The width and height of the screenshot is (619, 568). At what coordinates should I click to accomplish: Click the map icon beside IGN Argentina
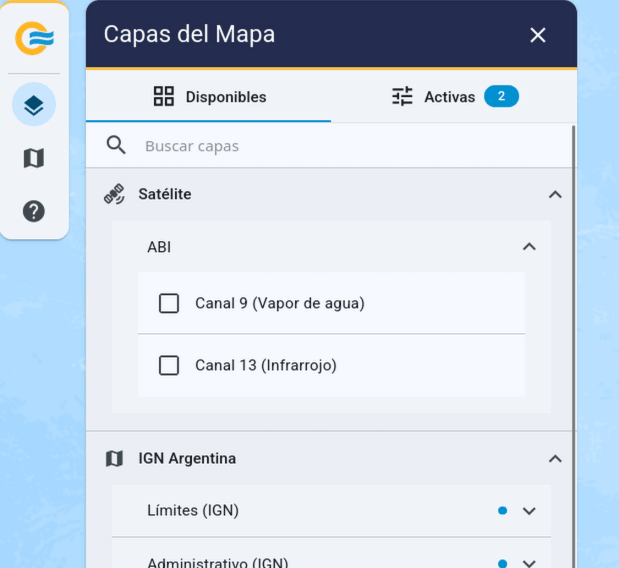click(x=115, y=459)
